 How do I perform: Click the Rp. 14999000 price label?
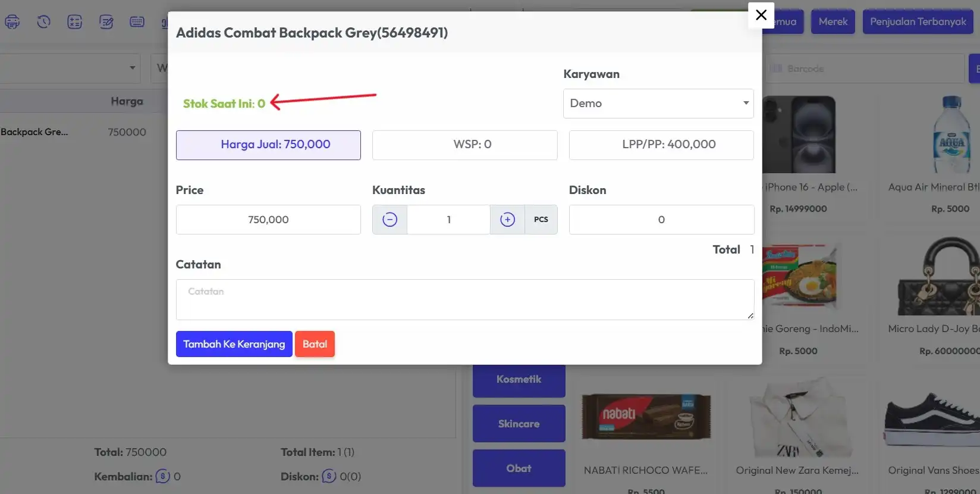point(798,209)
